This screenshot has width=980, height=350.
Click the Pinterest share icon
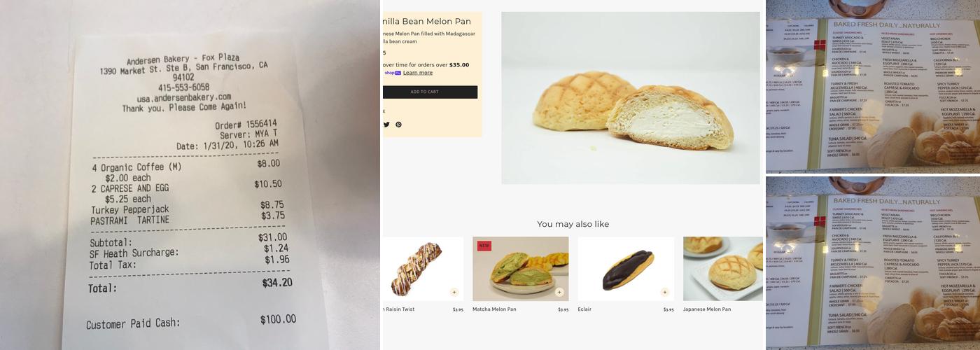(398, 125)
